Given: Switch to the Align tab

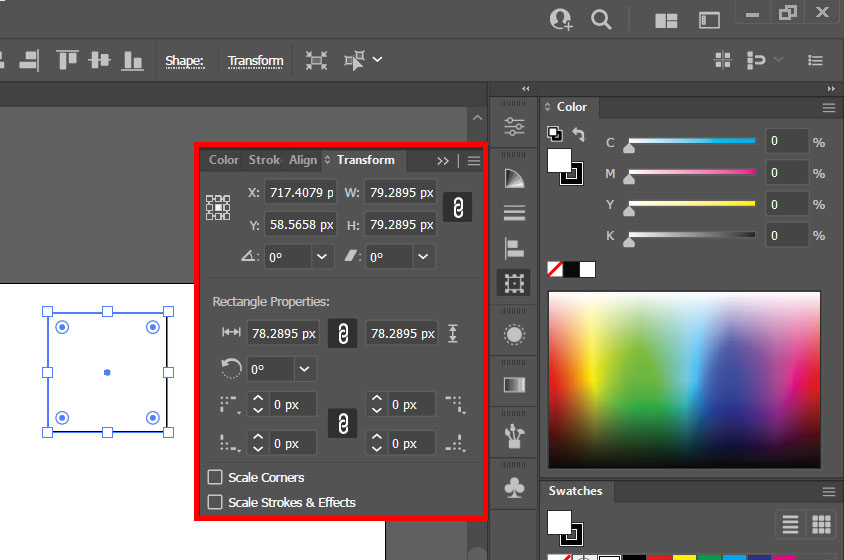Looking at the screenshot, I should click(303, 160).
